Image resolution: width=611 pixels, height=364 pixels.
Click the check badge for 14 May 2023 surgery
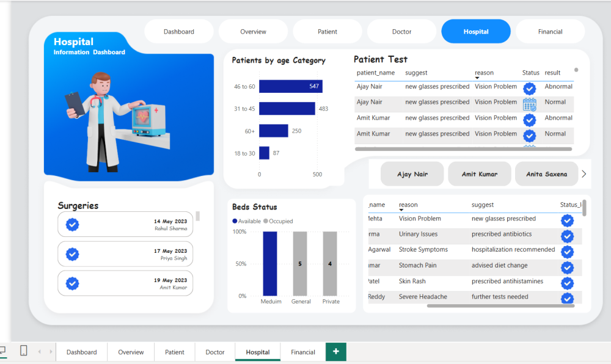coord(72,225)
